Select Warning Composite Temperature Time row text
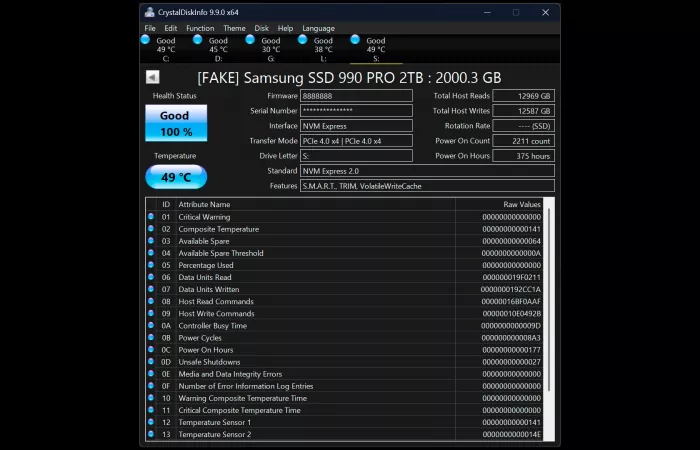 [x=243, y=398]
